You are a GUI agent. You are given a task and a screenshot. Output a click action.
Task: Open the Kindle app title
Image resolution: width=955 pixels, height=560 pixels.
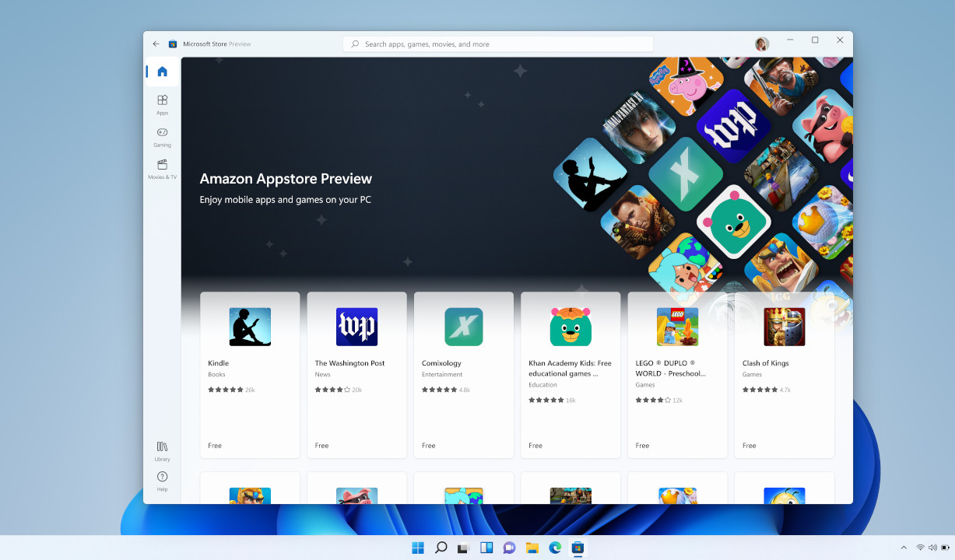point(218,363)
